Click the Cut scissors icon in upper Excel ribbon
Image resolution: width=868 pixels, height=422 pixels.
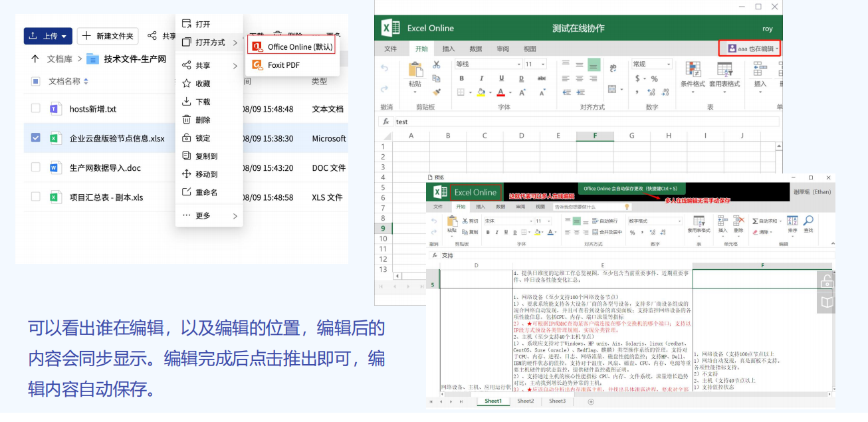coord(437,64)
